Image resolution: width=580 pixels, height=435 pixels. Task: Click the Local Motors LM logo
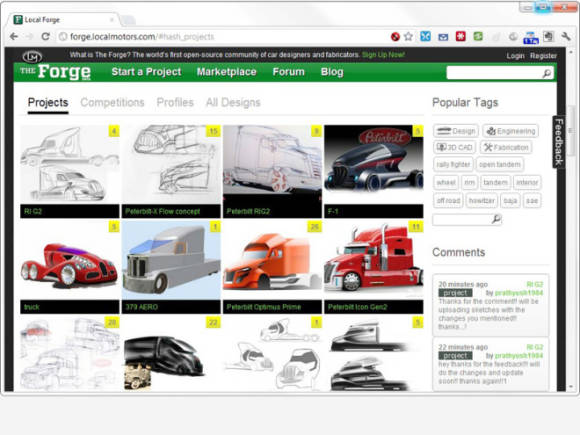tap(32, 56)
